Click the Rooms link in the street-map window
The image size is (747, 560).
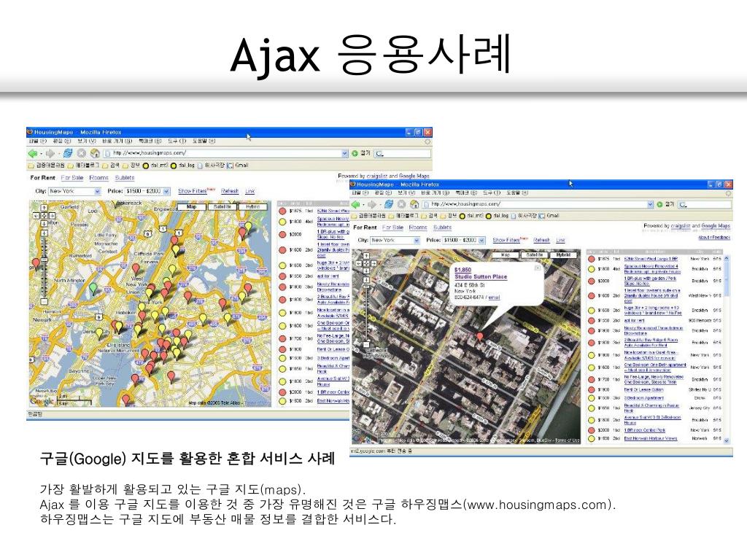(99, 178)
